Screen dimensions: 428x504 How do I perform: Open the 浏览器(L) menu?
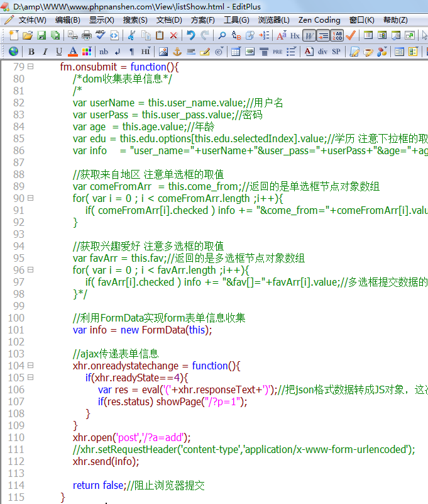pos(273,20)
